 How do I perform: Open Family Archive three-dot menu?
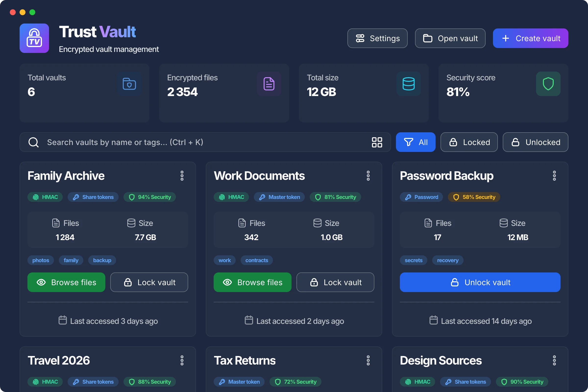[x=182, y=176]
